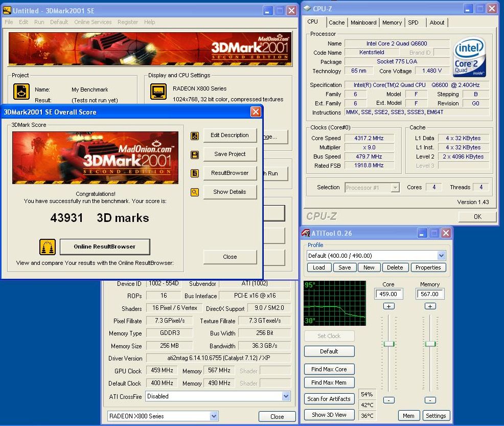Screen dimensions: 504x426
Task: Click the Save Project floppy disk icon
Action: click(194, 155)
